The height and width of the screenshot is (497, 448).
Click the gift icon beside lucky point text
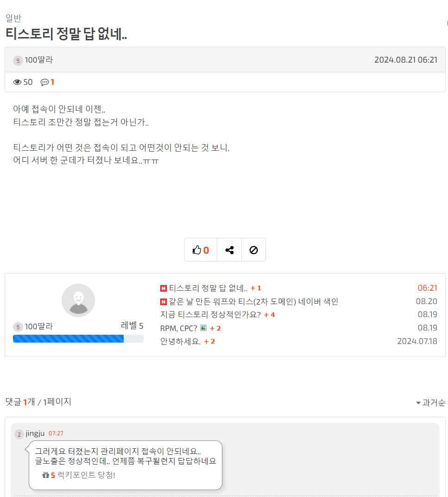pyautogui.click(x=45, y=475)
